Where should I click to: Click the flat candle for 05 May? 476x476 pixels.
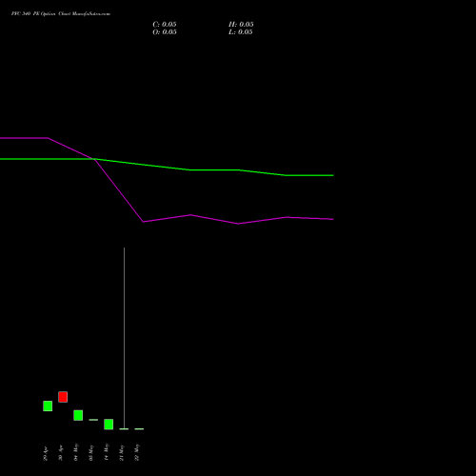(93, 420)
